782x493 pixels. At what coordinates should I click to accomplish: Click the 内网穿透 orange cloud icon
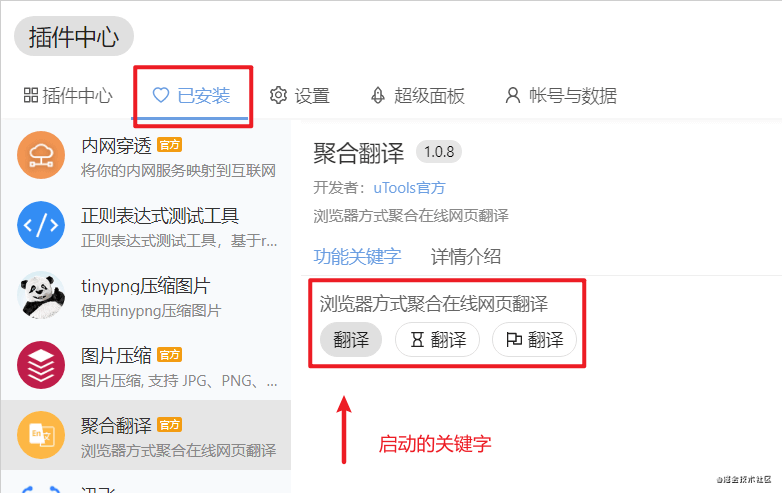[41, 155]
